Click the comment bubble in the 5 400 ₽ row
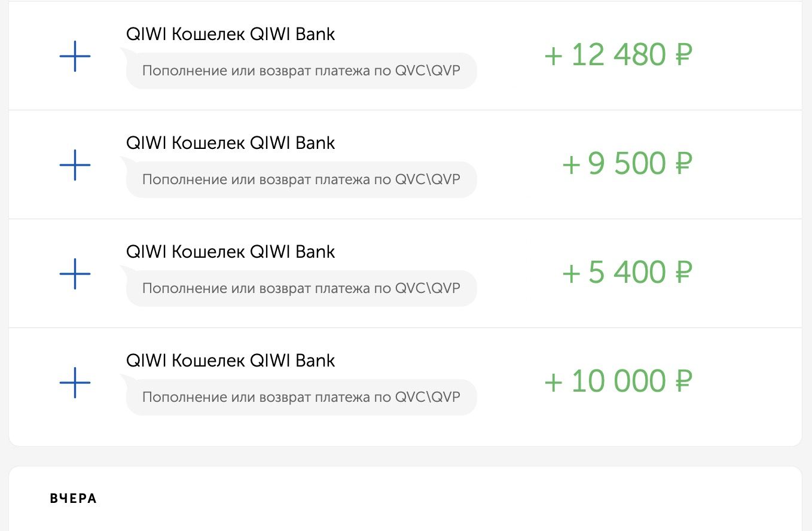 (301, 289)
